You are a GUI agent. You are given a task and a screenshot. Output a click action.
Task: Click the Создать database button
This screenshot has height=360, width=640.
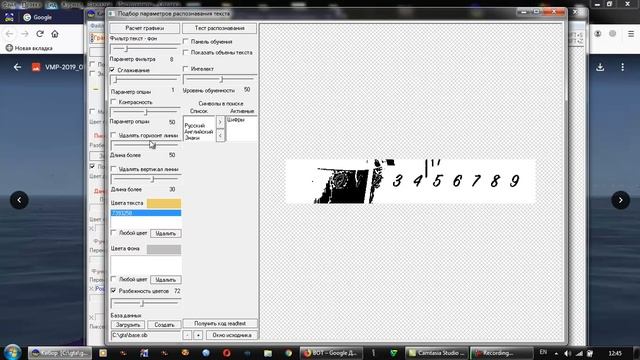(x=164, y=325)
